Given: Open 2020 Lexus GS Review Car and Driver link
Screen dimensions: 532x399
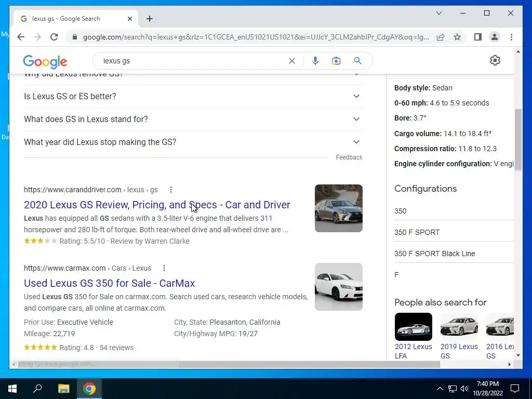Looking at the screenshot, I should point(157,205).
